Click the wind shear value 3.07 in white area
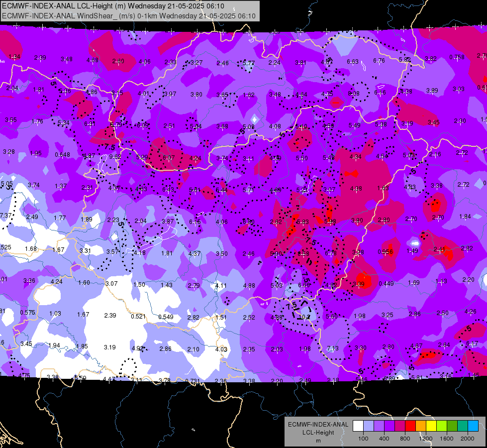Image resolution: width=487 pixels, height=448 pixels. point(111,284)
